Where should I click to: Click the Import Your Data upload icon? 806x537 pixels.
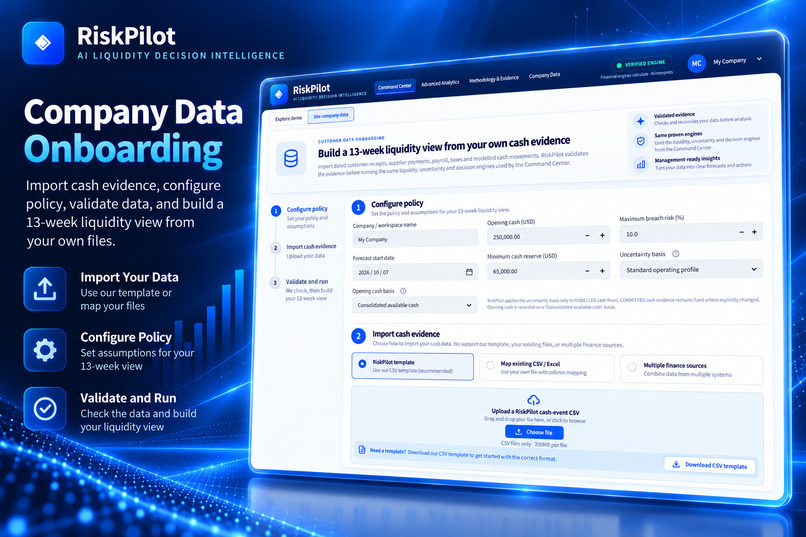point(45,289)
